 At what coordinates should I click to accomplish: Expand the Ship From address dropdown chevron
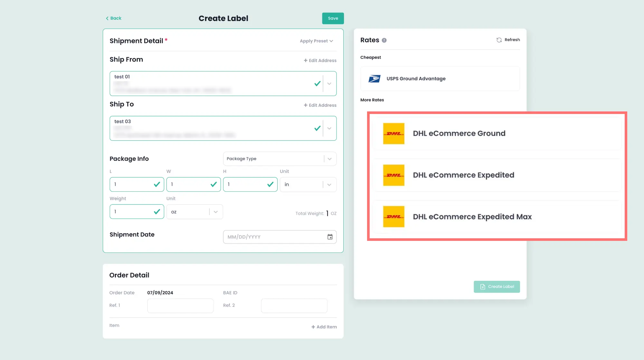point(329,83)
